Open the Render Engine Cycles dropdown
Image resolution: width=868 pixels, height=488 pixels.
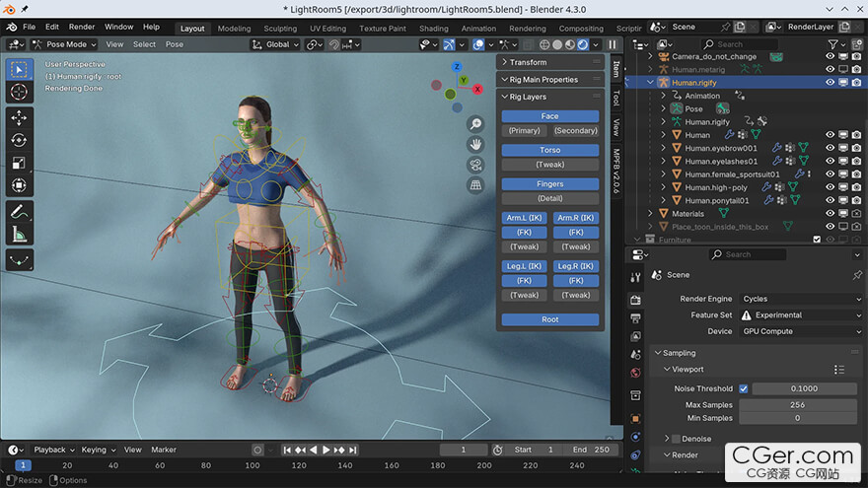tap(801, 299)
